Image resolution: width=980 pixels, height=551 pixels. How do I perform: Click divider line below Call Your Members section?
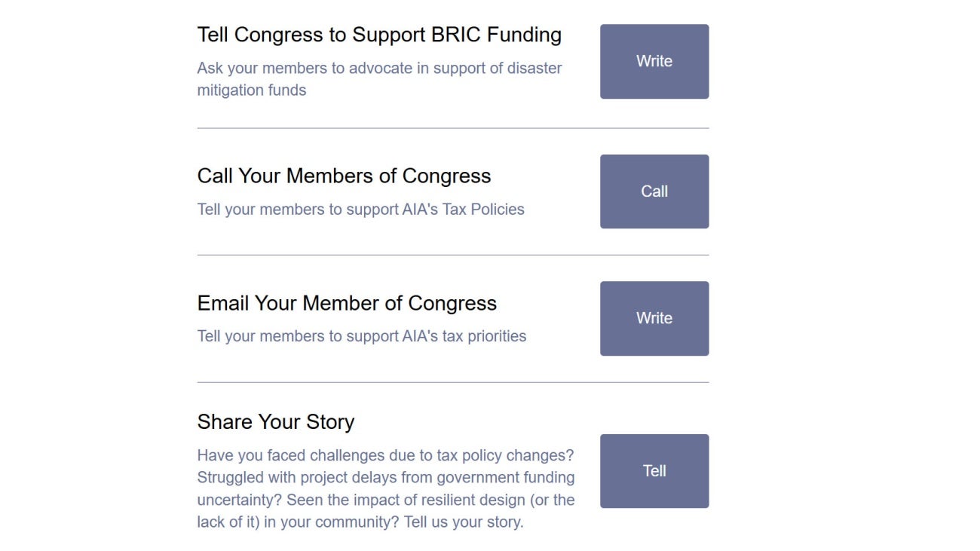(x=452, y=255)
